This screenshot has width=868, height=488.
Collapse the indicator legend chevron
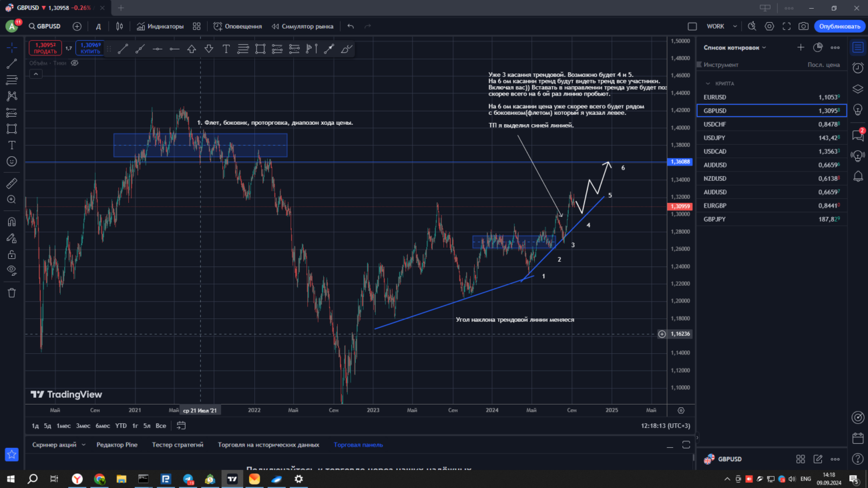click(35, 74)
